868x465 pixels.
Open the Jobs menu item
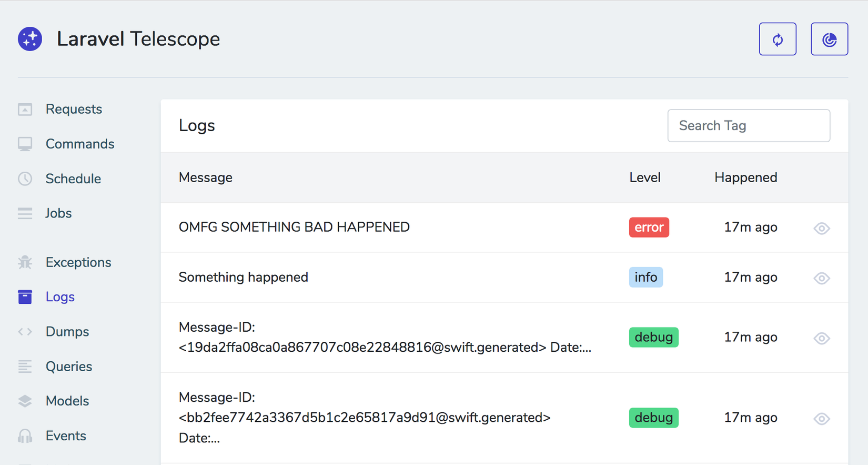click(x=58, y=213)
